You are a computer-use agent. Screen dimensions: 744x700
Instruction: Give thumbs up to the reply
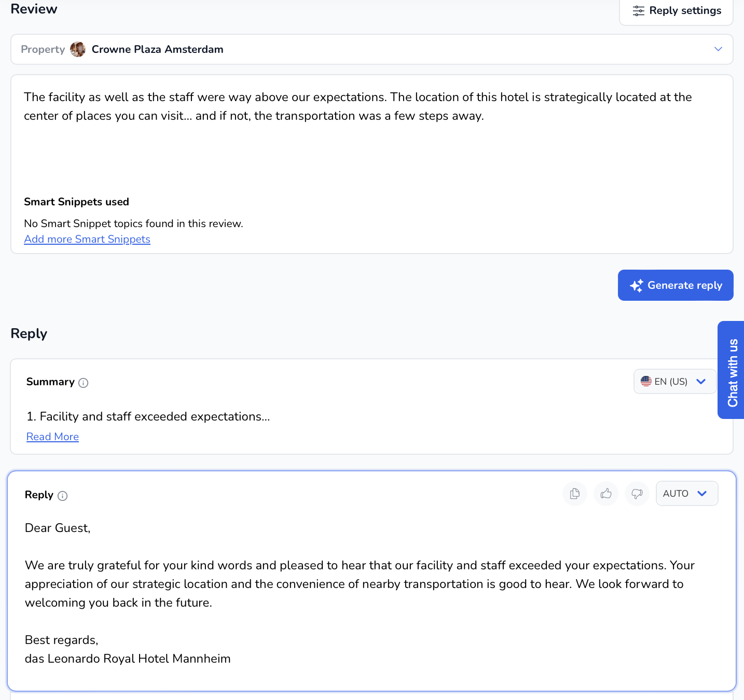[x=606, y=494]
